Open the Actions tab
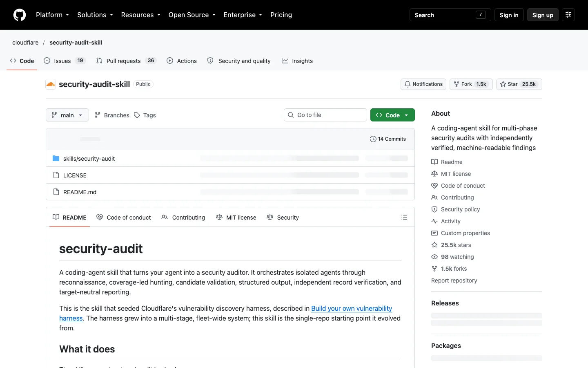 click(182, 61)
